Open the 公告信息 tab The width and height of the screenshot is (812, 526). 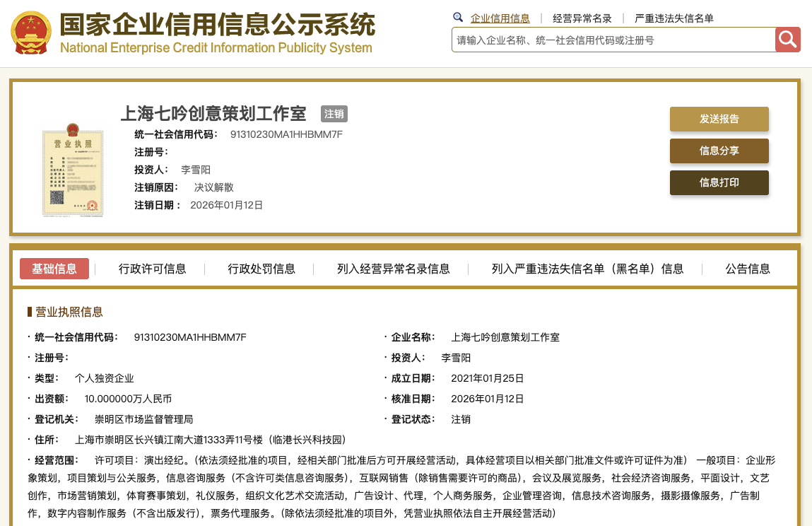pos(748,269)
